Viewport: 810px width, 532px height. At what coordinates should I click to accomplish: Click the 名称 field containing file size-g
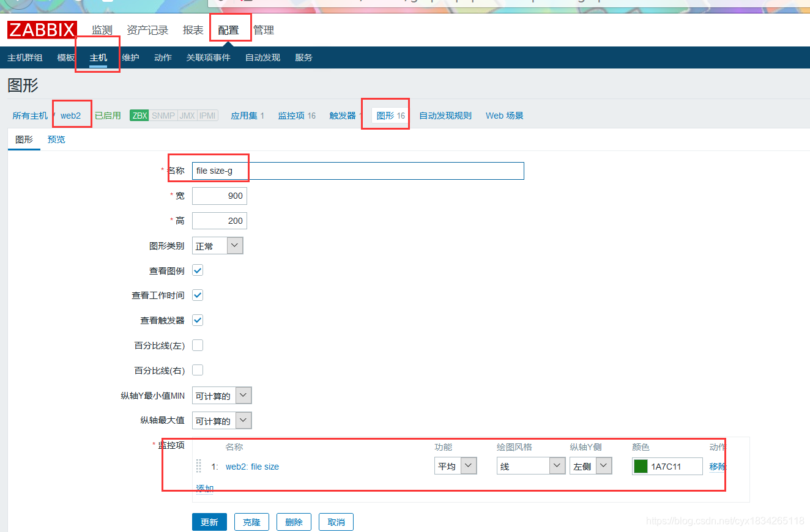358,171
